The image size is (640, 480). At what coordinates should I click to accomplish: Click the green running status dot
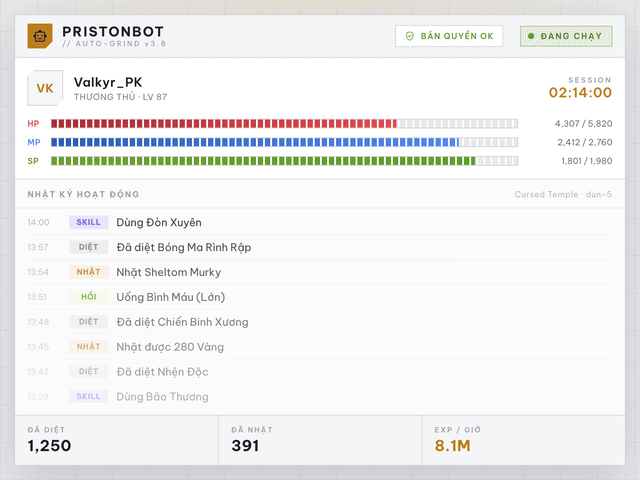(x=531, y=36)
